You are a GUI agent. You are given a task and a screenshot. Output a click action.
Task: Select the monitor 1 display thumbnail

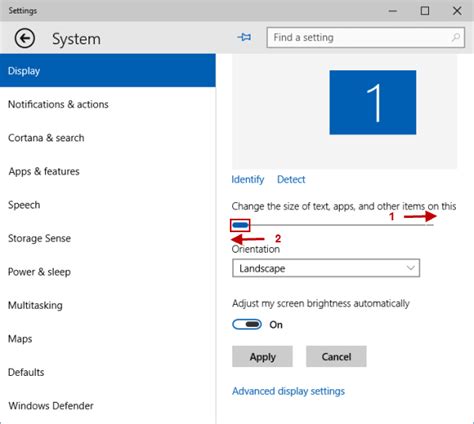coord(373,102)
